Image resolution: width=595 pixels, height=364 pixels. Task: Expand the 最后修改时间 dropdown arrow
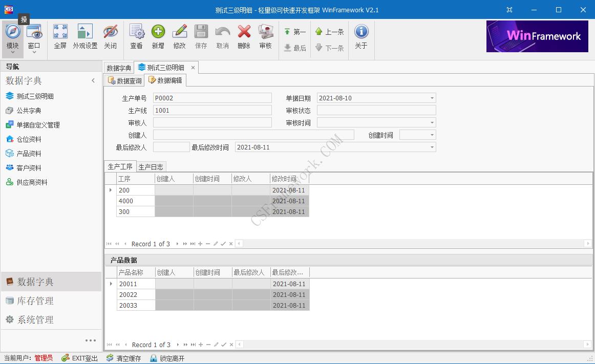(x=433, y=147)
